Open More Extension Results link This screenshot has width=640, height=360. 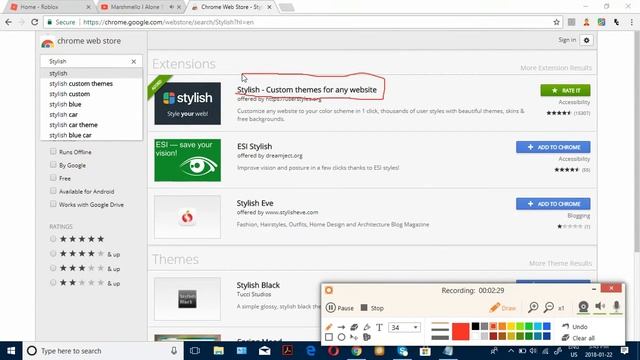(556, 68)
